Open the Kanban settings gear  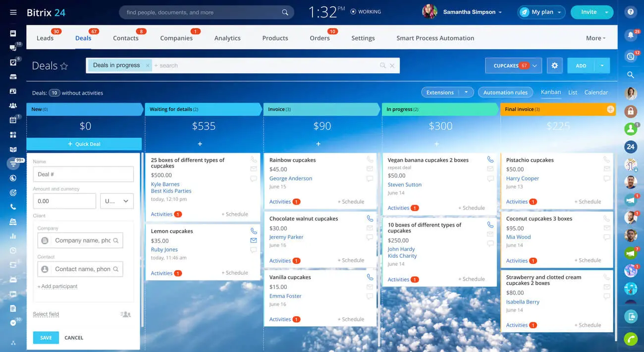554,65
